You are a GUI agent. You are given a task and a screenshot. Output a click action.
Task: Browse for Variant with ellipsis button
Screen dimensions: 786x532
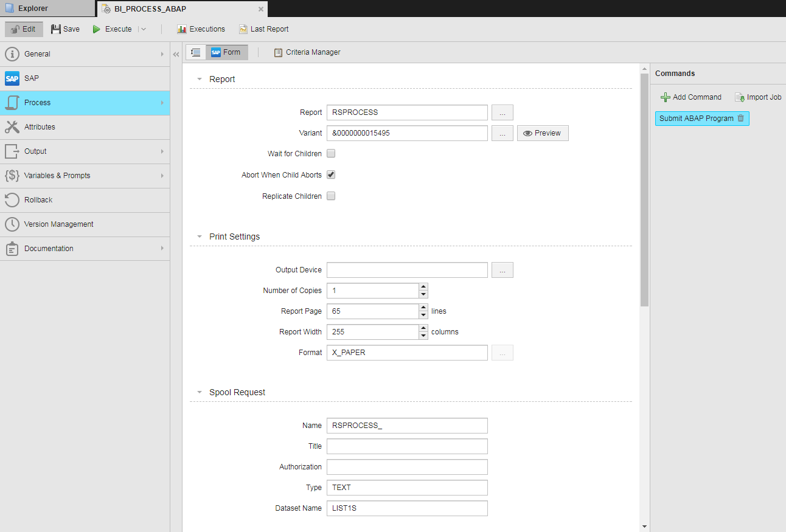pos(503,133)
